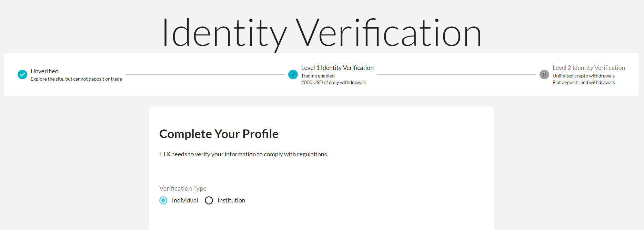This screenshot has width=644, height=230.
Task: Click the Level 2 verification step circle
Action: pyautogui.click(x=544, y=74)
